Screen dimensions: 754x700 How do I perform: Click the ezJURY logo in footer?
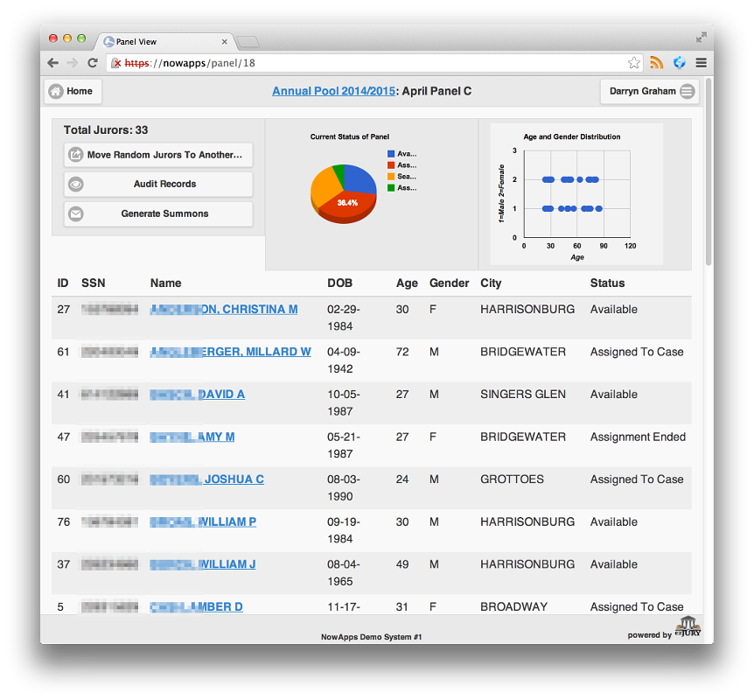[x=688, y=626]
